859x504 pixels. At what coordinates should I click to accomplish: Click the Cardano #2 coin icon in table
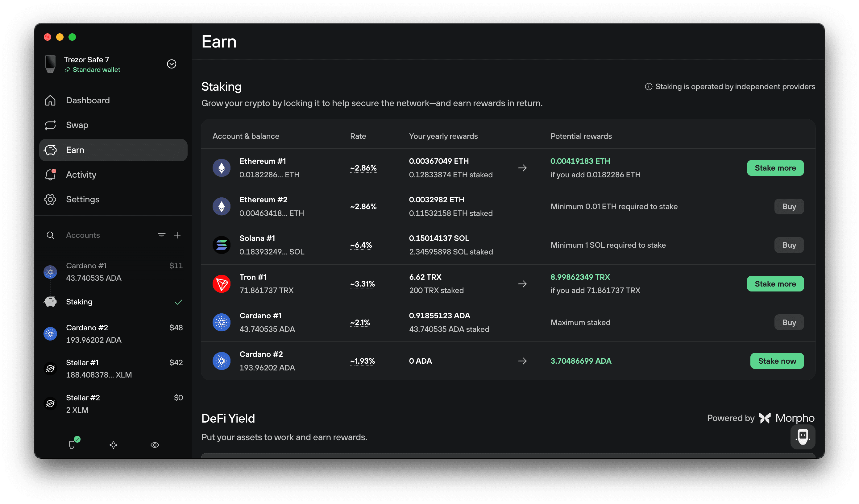[x=222, y=361]
